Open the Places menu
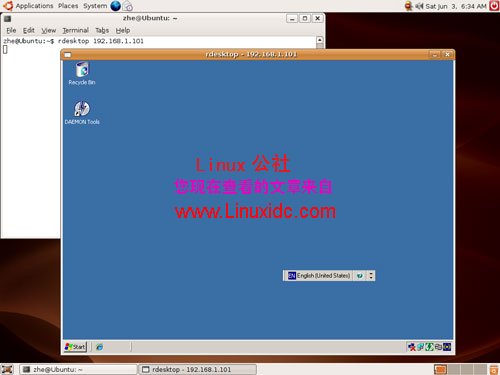The height and width of the screenshot is (375, 500). coord(68,6)
